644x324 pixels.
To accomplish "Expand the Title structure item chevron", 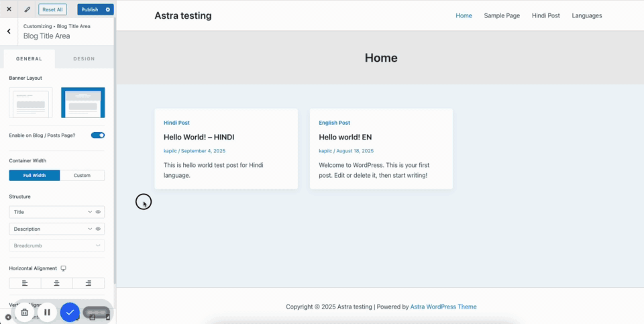I will click(x=90, y=212).
